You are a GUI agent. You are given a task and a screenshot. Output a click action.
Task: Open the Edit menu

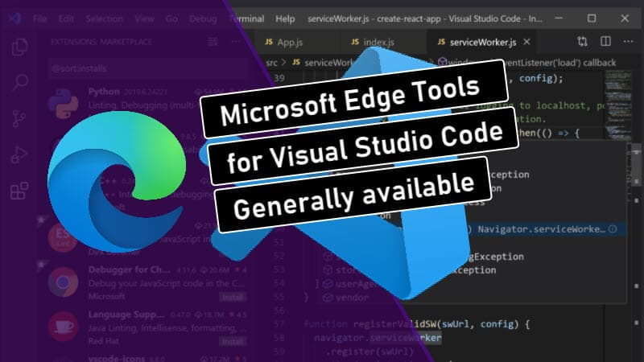pyautogui.click(x=66, y=19)
